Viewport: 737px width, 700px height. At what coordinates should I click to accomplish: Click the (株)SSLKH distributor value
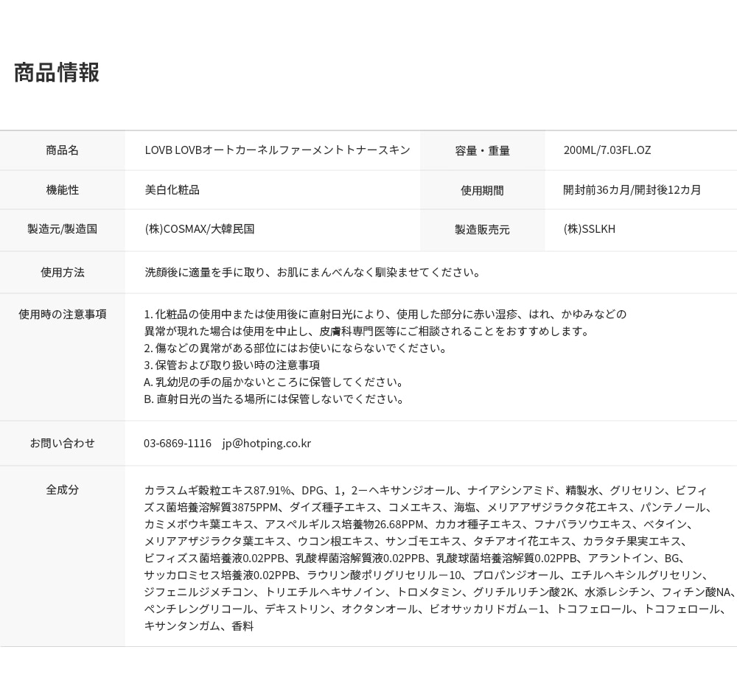[x=589, y=229]
